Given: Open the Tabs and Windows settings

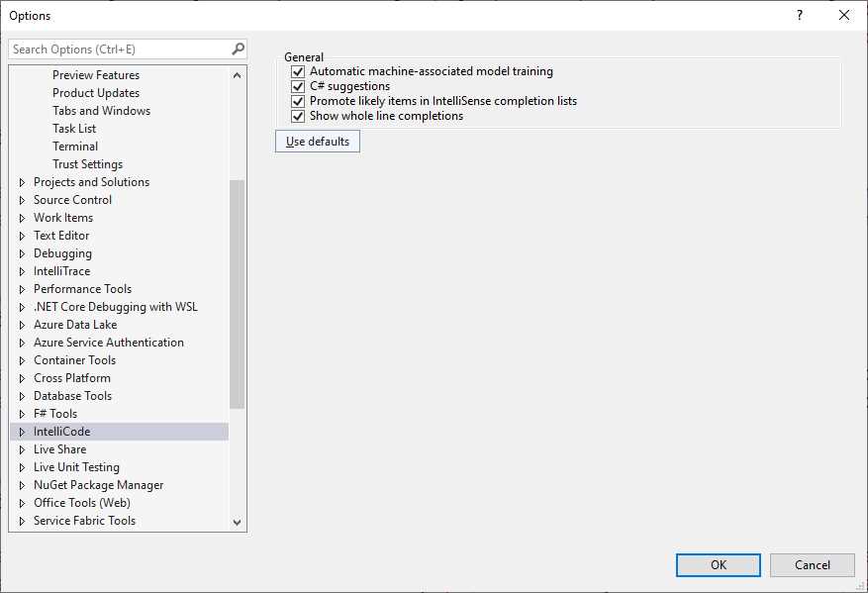Looking at the screenshot, I should tap(101, 110).
